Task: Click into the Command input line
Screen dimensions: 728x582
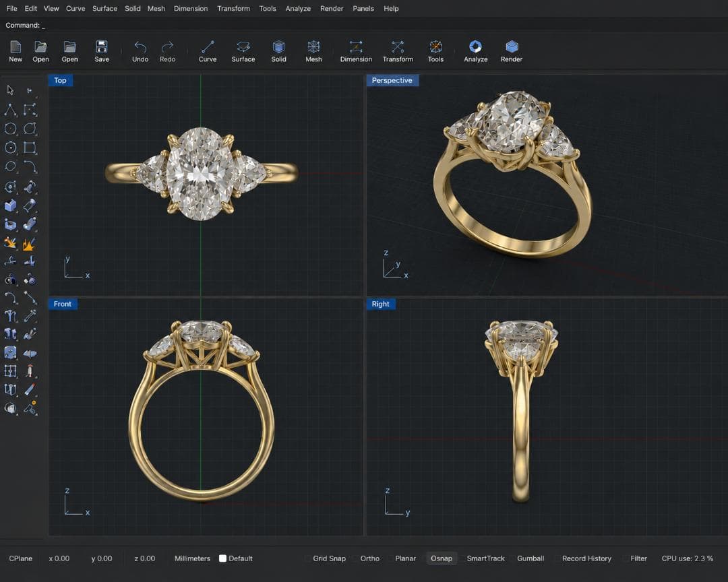Action: tap(364, 25)
